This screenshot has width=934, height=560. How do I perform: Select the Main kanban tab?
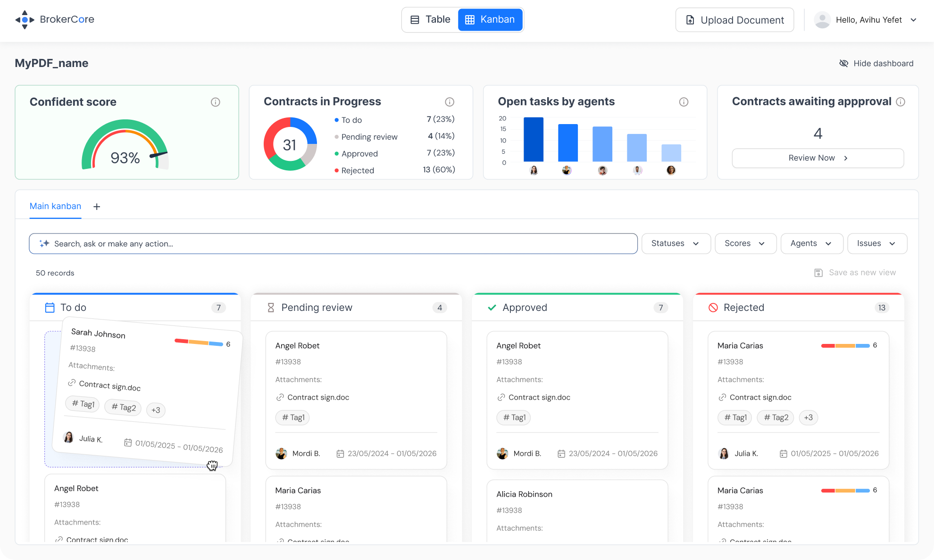pyautogui.click(x=55, y=206)
